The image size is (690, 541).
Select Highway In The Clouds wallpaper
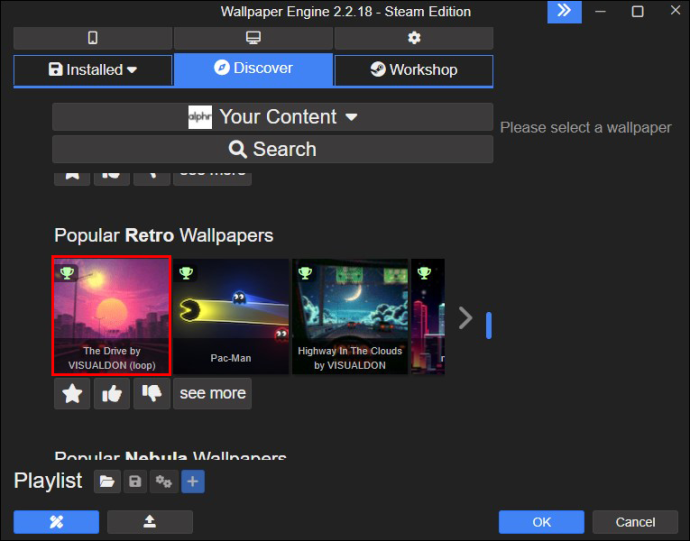[350, 317]
